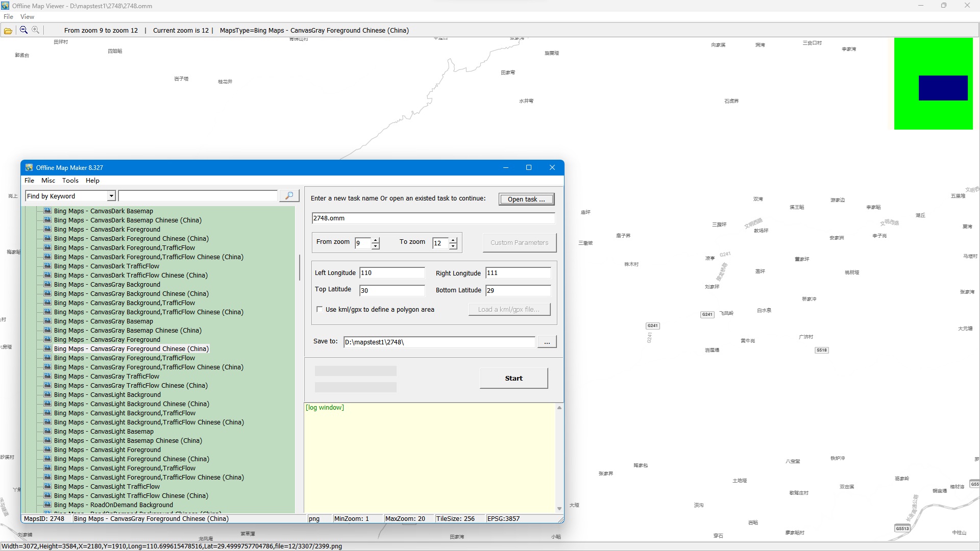
Task: Click the Offline Map Maker title bar app icon
Action: pos(29,167)
